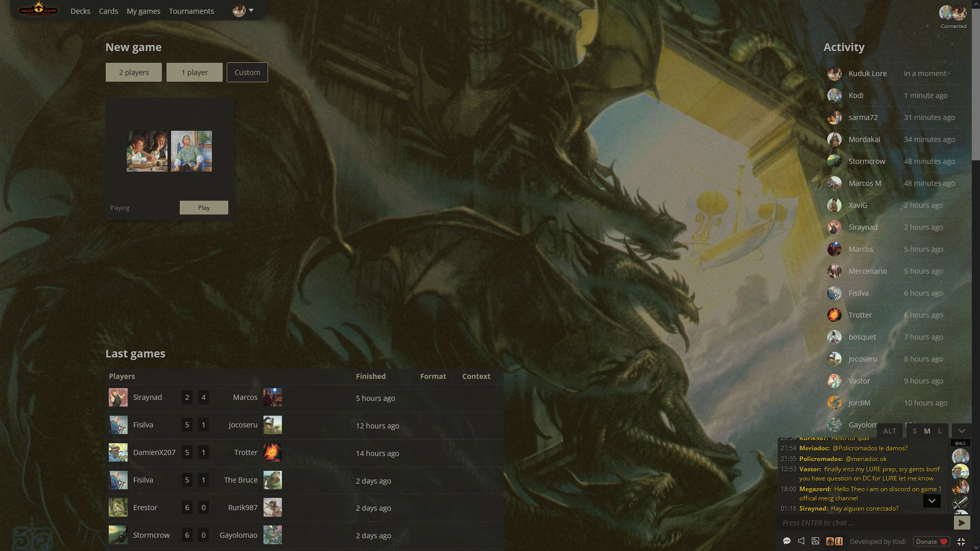
Task: Start a 2 players game
Action: pyautogui.click(x=134, y=73)
